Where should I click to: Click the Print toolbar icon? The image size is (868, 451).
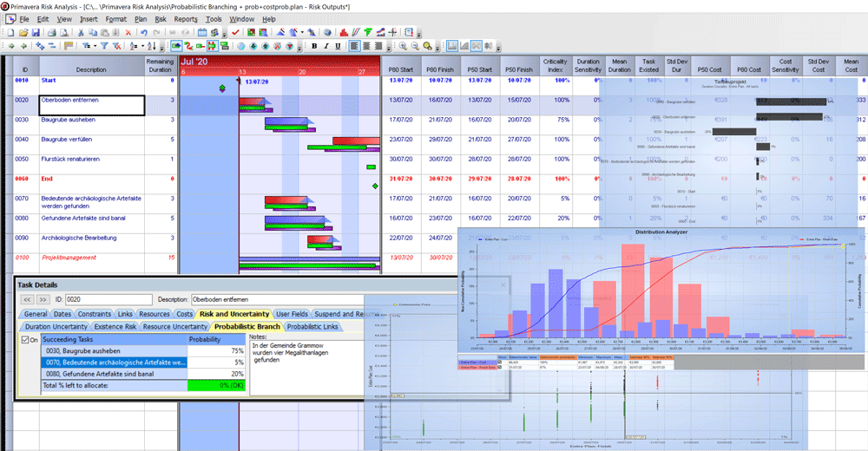point(52,32)
